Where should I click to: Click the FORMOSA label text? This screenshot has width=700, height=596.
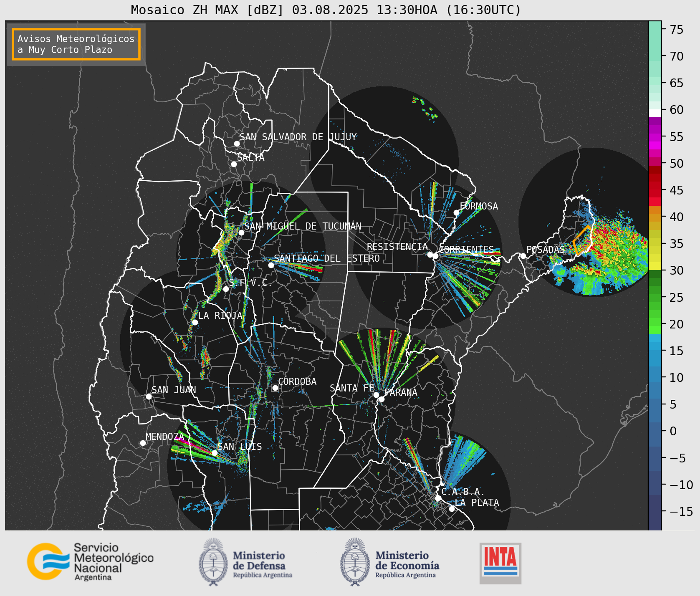(x=479, y=206)
